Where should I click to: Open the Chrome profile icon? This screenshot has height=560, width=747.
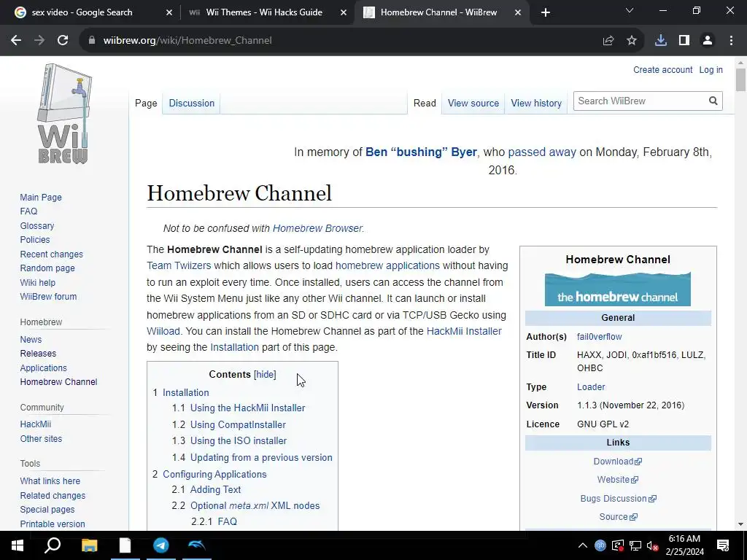click(x=708, y=41)
